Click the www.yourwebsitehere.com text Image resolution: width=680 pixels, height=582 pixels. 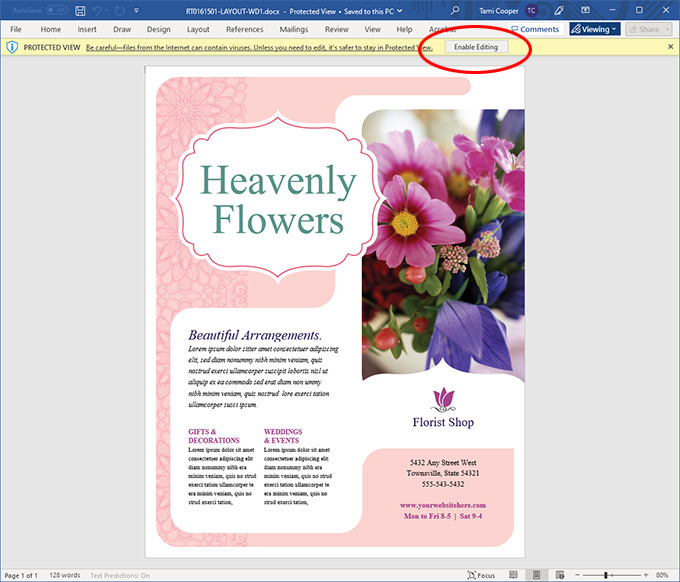tap(443, 505)
